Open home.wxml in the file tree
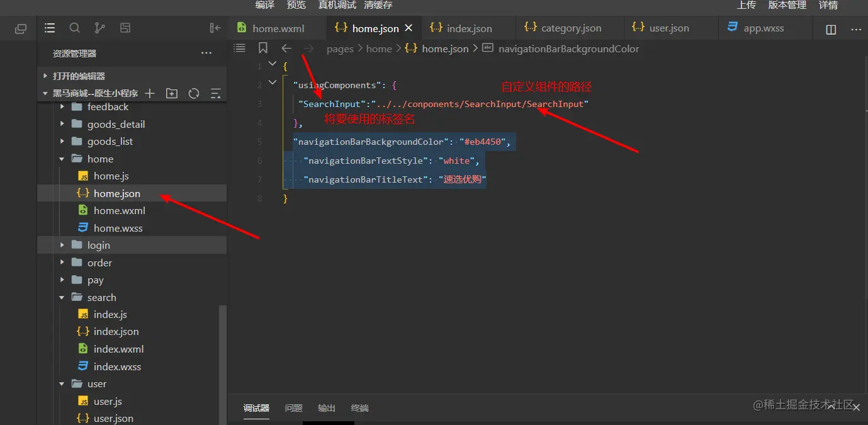This screenshot has height=425, width=868. pyautogui.click(x=132, y=210)
